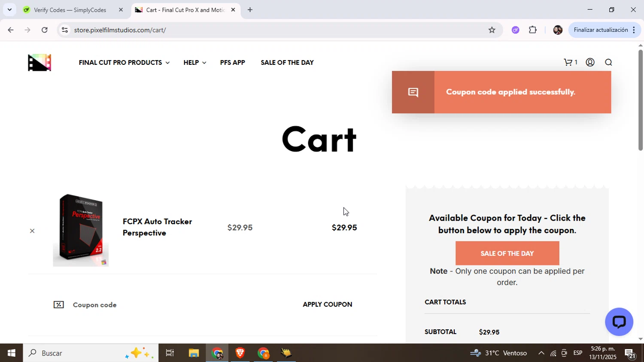Open Windows Start menu
Image resolution: width=644 pixels, height=362 pixels.
(11, 353)
